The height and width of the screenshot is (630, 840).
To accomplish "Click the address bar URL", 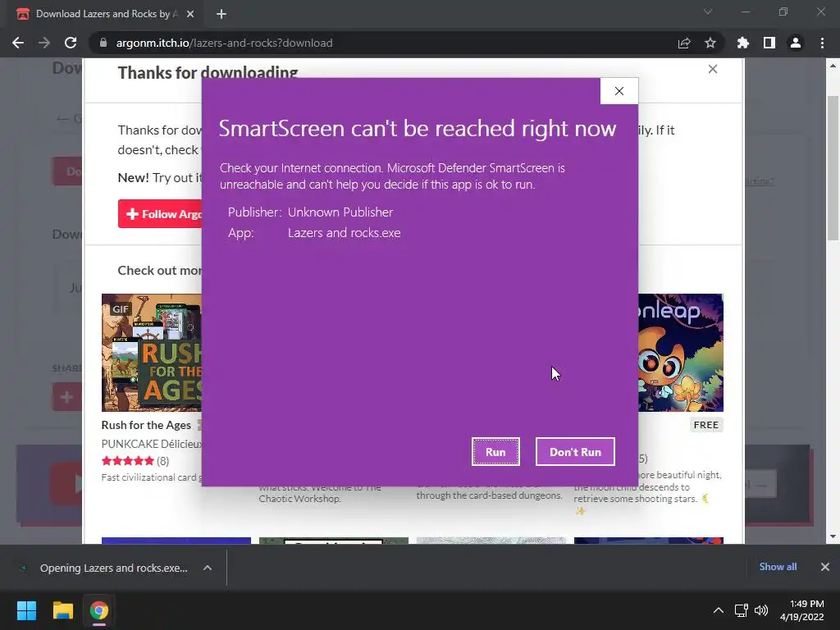I will click(x=225, y=43).
